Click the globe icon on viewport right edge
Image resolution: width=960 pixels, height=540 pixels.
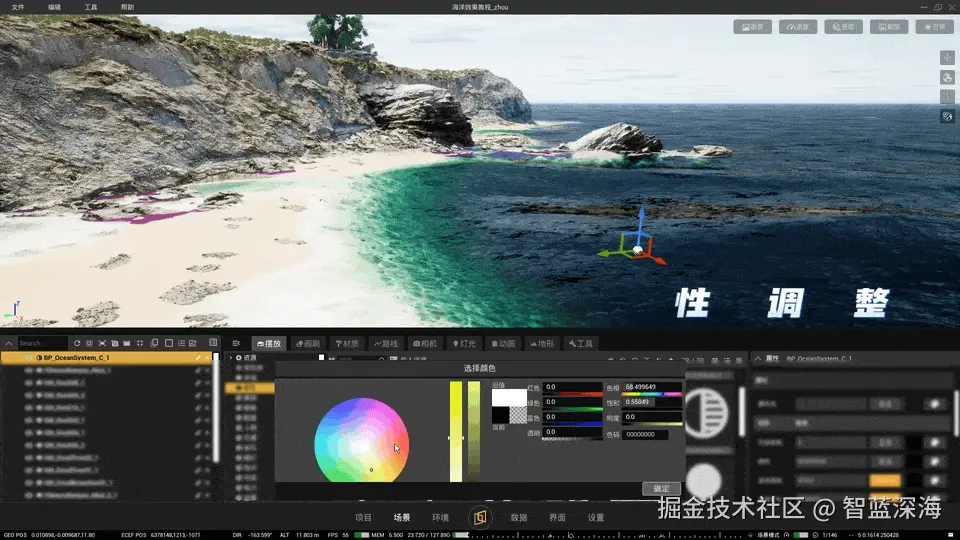click(x=948, y=77)
